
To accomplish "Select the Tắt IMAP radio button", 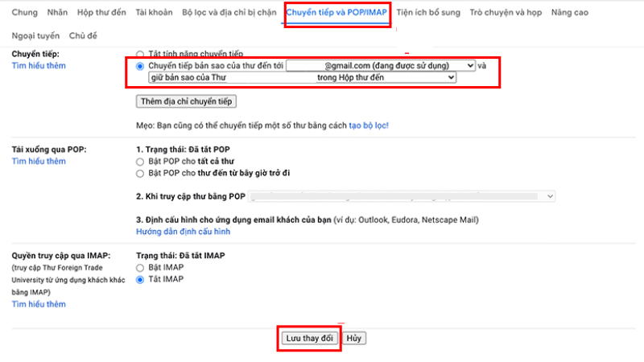I will click(x=140, y=280).
